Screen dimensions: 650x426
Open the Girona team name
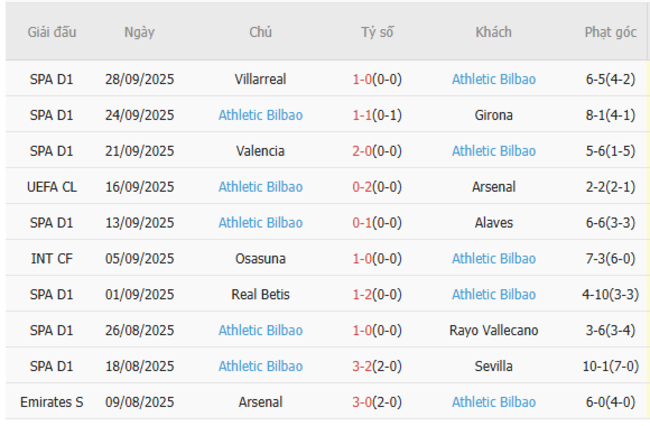[x=493, y=115]
